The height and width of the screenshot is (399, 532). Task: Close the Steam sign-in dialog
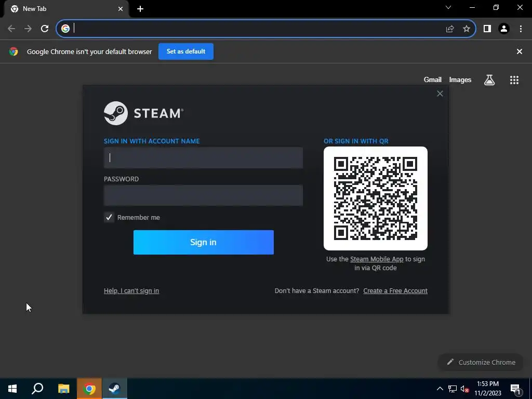440,94
